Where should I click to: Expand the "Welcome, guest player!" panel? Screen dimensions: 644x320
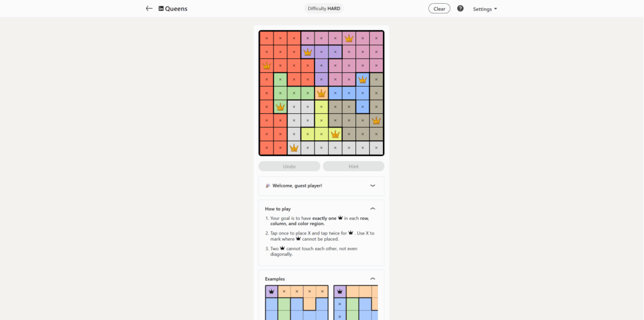point(372,185)
